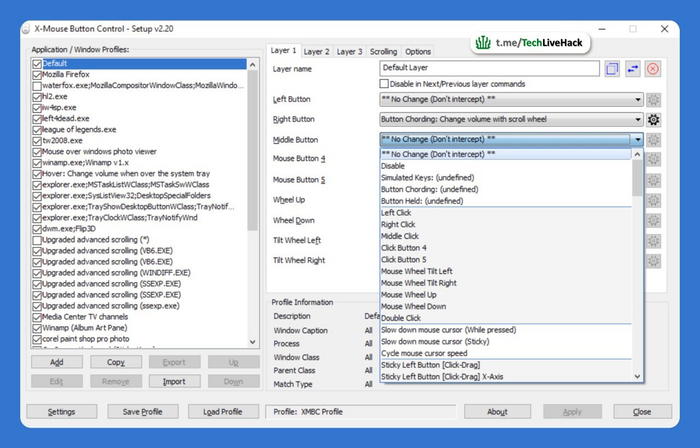Click the Add profile button
The image size is (700, 448).
click(57, 362)
